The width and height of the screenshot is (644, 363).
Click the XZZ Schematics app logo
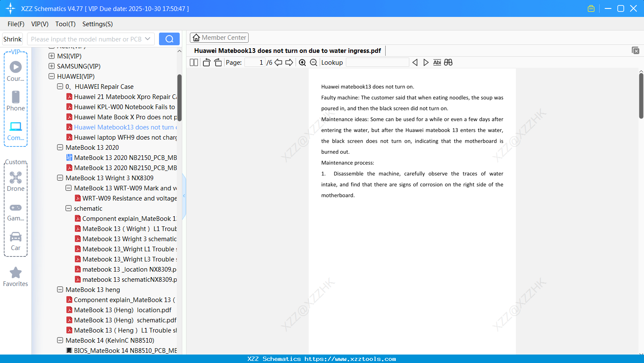(11, 8)
